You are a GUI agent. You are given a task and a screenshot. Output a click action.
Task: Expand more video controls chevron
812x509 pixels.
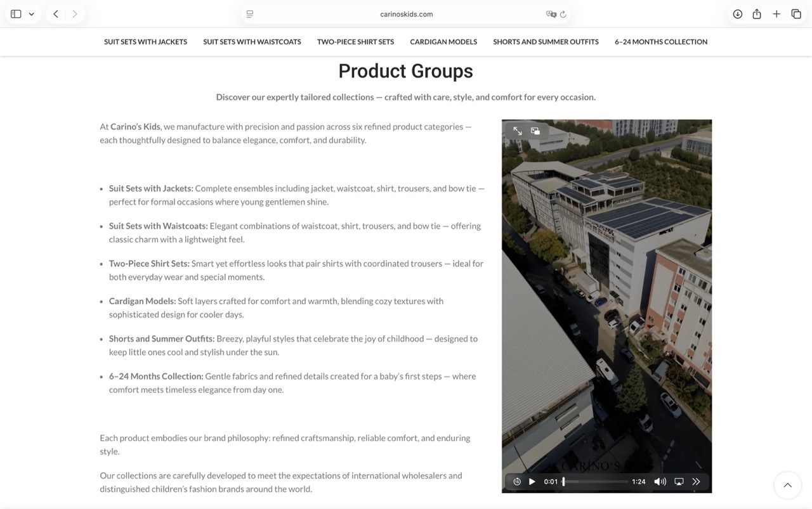pos(696,482)
